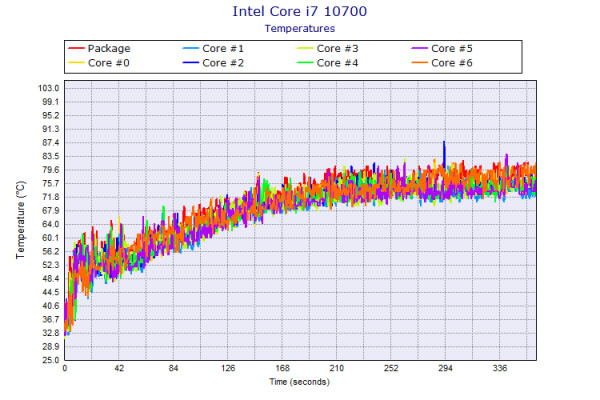Click the Core #4 legend entry

pos(328,63)
